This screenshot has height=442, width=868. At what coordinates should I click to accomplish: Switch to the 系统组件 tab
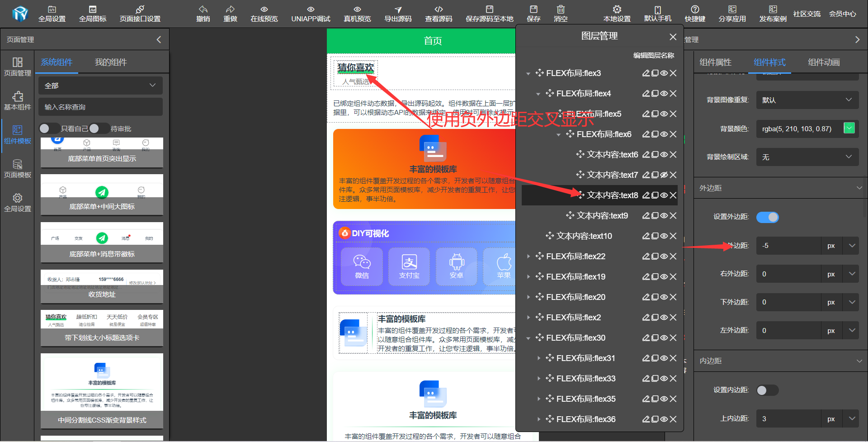(57, 62)
